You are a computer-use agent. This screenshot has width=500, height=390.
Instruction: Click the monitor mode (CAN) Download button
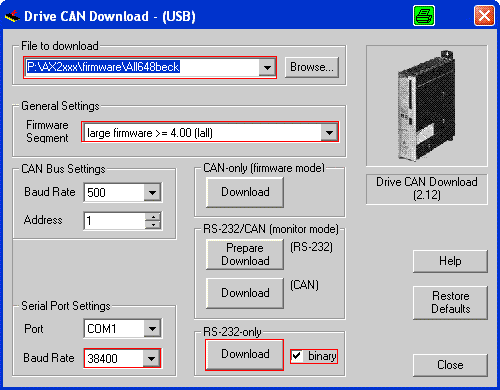(245, 293)
